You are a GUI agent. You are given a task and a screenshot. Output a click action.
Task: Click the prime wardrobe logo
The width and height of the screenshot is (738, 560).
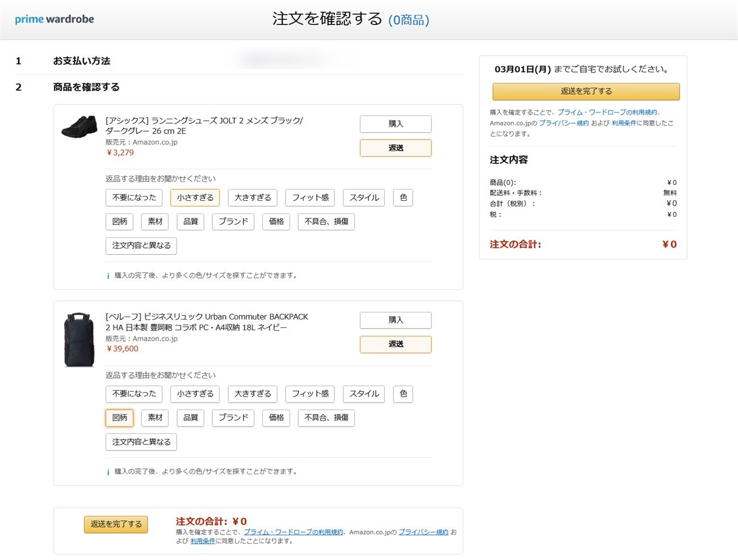coord(54,19)
